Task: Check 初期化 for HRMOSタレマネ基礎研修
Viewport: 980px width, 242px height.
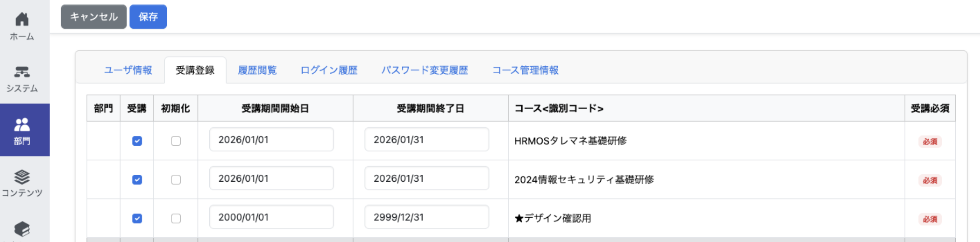Action: [x=176, y=141]
